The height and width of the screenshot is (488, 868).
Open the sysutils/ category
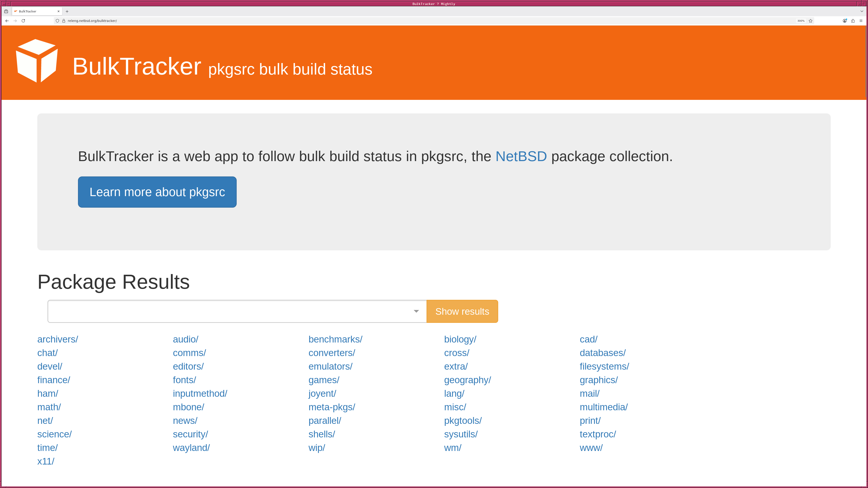(461, 434)
